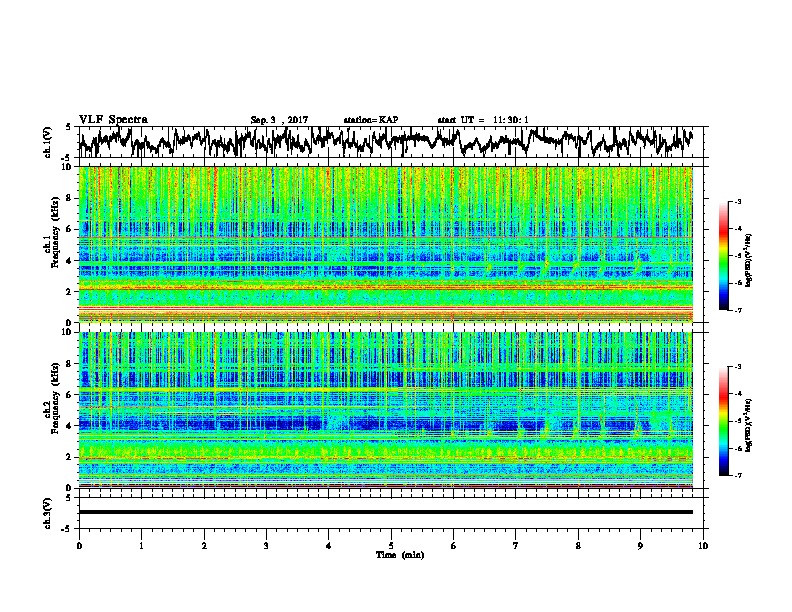Click the ch.1 spectrogram color scale bar
Viewport: 792px width, 612px height.
pyautogui.click(x=723, y=256)
